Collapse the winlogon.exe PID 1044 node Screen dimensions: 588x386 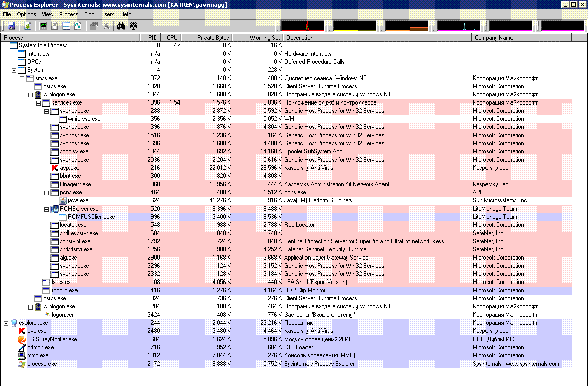[x=31, y=95]
